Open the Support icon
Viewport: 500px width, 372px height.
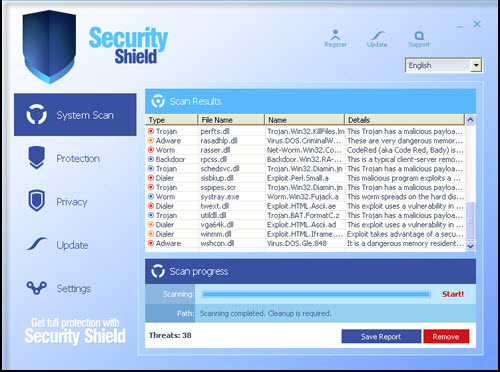tap(419, 35)
